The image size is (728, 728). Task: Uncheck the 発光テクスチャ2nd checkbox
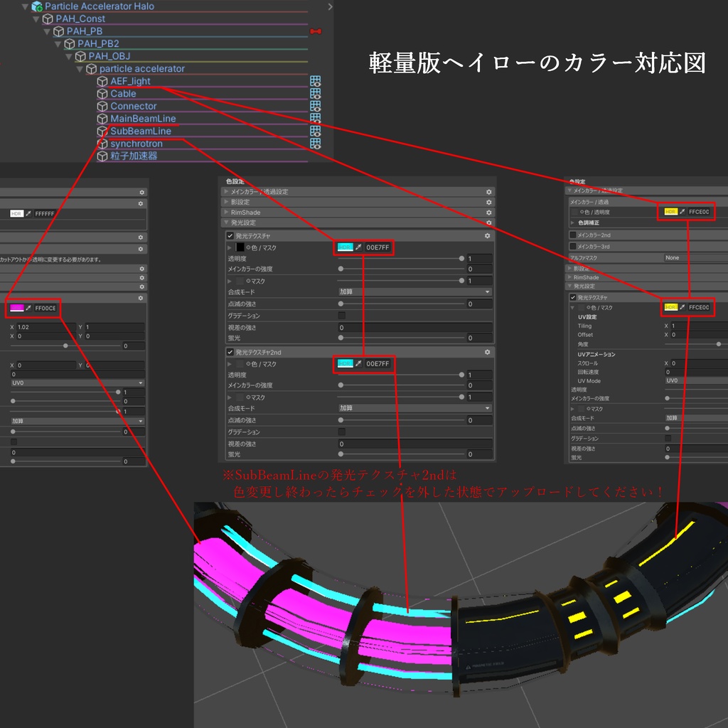pos(229,352)
